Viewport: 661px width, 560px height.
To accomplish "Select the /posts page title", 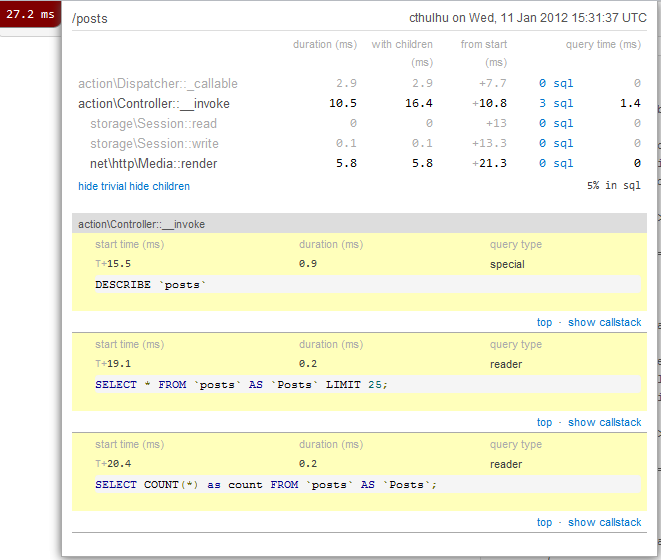I will tap(90, 19).
